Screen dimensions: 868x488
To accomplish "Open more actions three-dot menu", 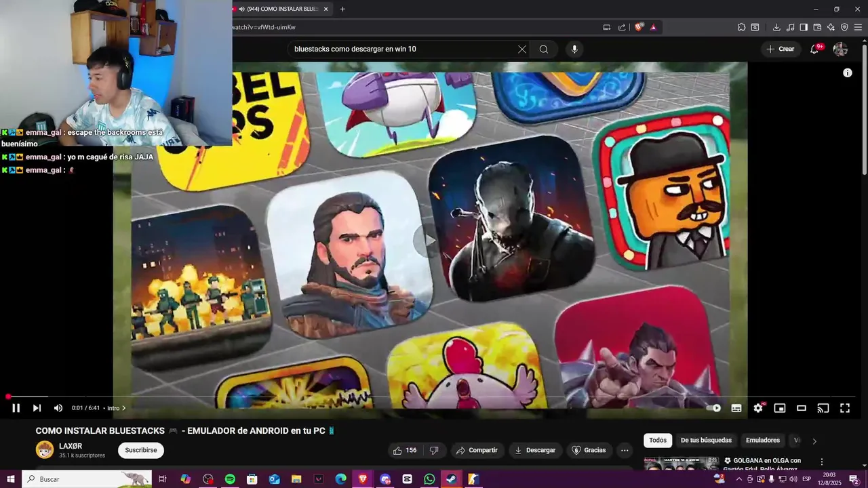I will pos(625,450).
